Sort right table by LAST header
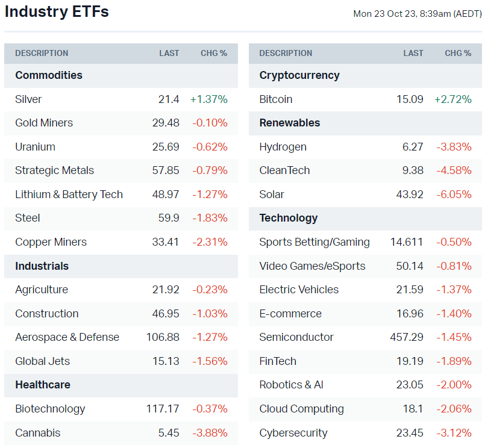Image resolution: width=485 pixels, height=448 pixels. click(x=413, y=53)
